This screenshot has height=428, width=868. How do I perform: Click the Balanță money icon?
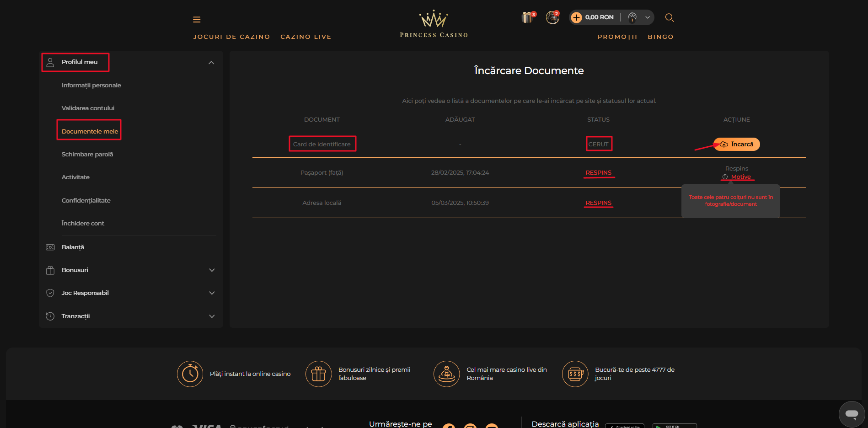click(x=50, y=247)
